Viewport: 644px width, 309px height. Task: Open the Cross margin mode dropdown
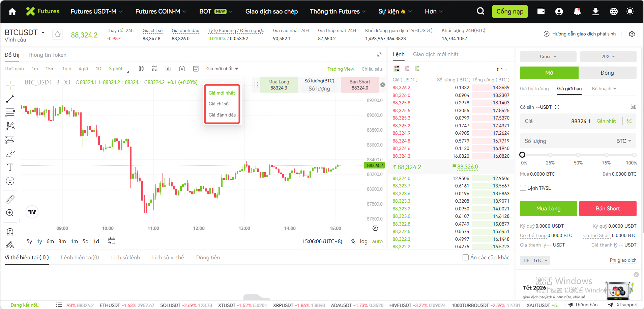click(548, 57)
